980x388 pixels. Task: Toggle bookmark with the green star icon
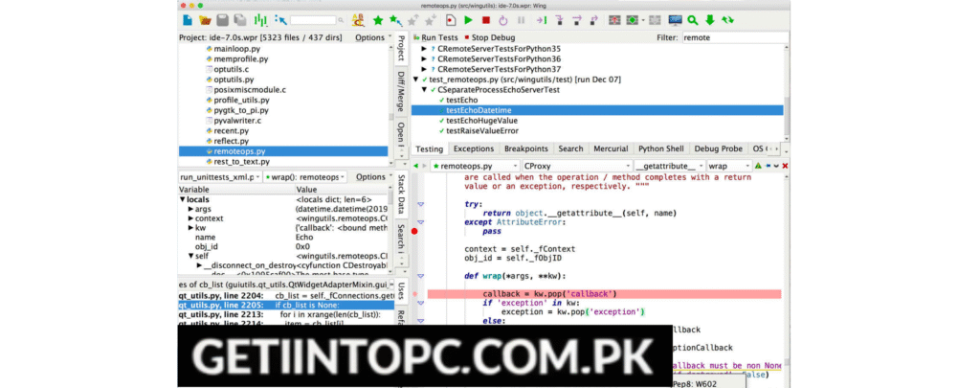pyautogui.click(x=377, y=20)
